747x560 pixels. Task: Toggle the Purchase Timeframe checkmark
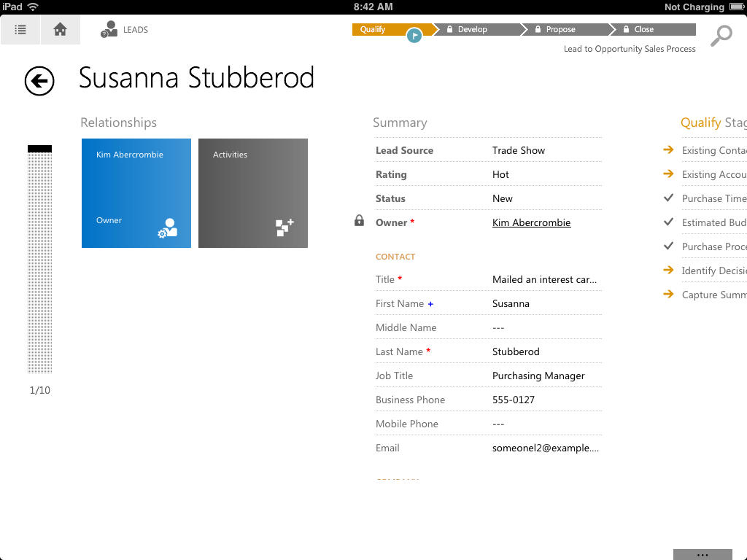(668, 198)
